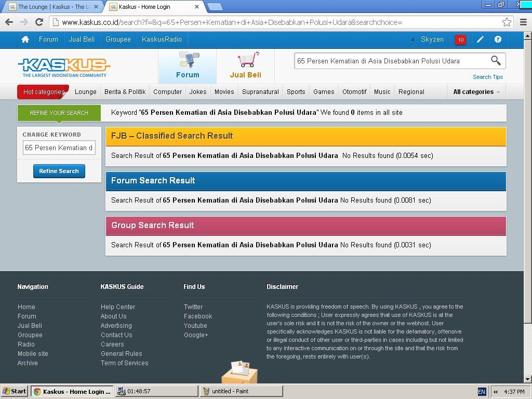532x399 pixels.
Task: Click the page scrollbar down arrow
Action: [x=528, y=379]
